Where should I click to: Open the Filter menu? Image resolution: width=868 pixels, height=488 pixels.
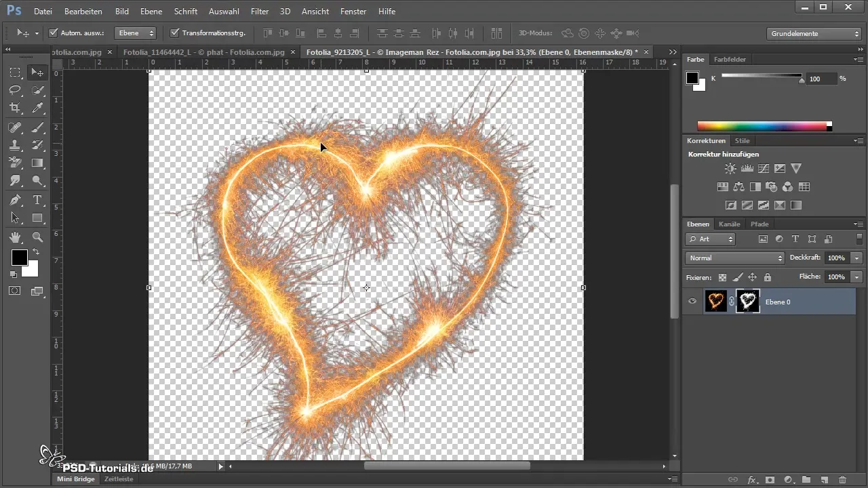pyautogui.click(x=260, y=12)
